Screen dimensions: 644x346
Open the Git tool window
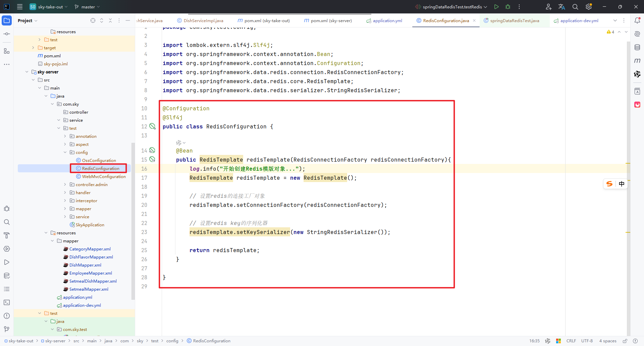pyautogui.click(x=7, y=329)
